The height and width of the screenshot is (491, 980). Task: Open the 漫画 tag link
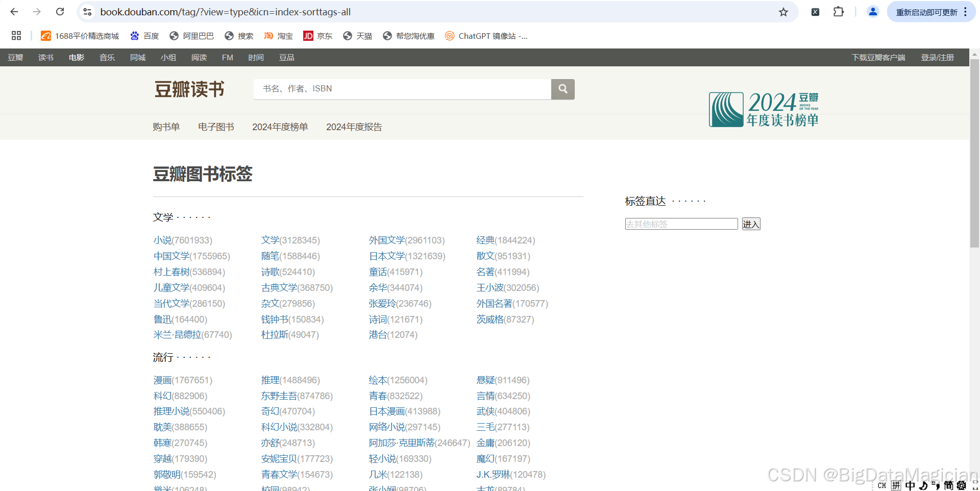click(x=162, y=380)
